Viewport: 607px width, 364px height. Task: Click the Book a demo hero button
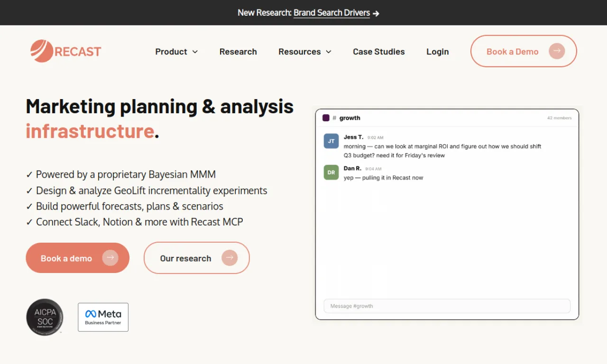coord(78,258)
